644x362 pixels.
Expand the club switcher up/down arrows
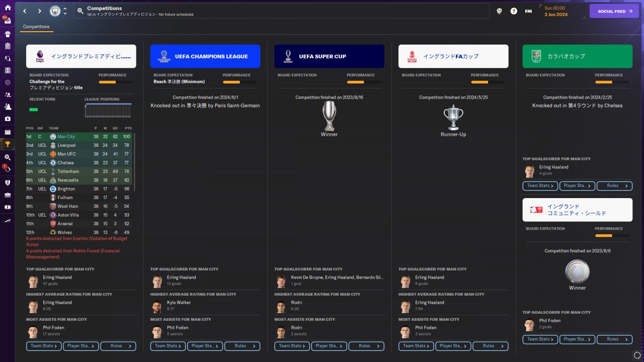(x=65, y=11)
